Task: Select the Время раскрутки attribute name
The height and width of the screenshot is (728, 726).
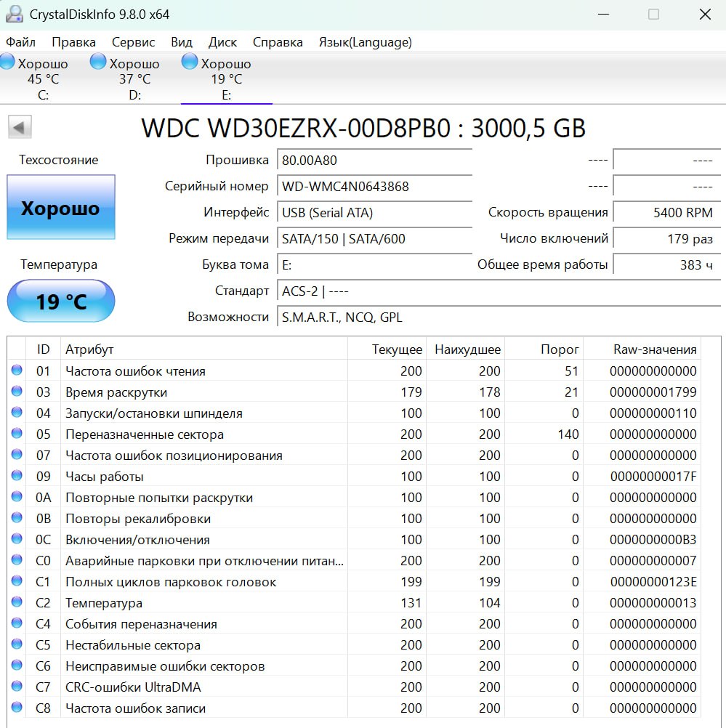Action: pyautogui.click(x=116, y=392)
